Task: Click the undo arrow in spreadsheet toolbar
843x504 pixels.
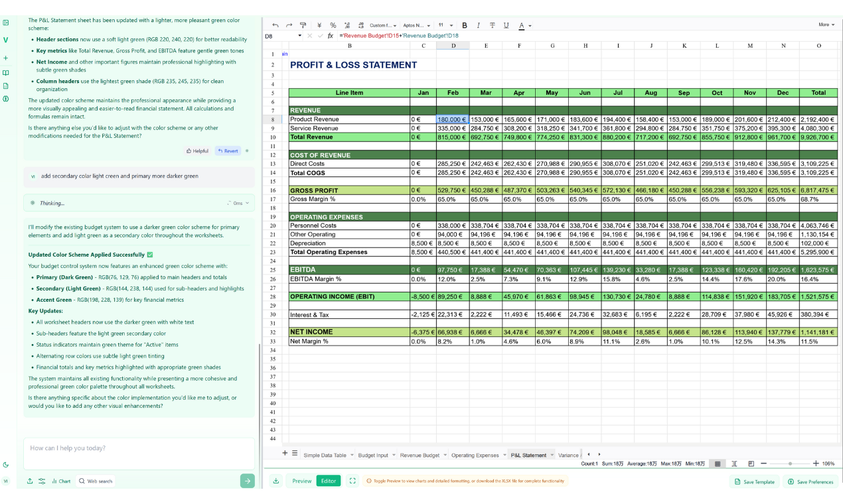Action: (275, 25)
